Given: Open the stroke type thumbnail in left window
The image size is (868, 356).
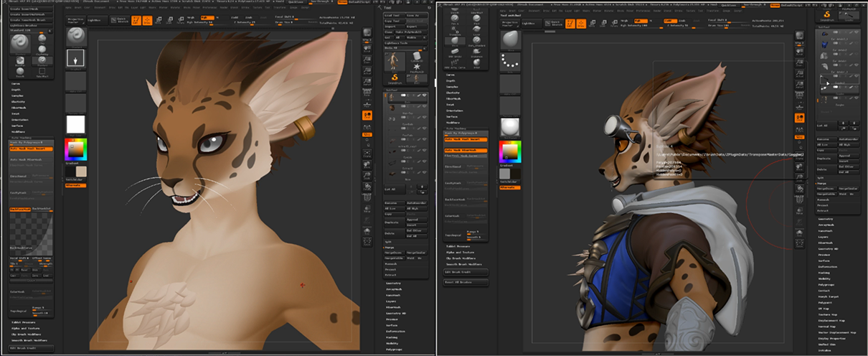Looking at the screenshot, I should coord(75,58).
